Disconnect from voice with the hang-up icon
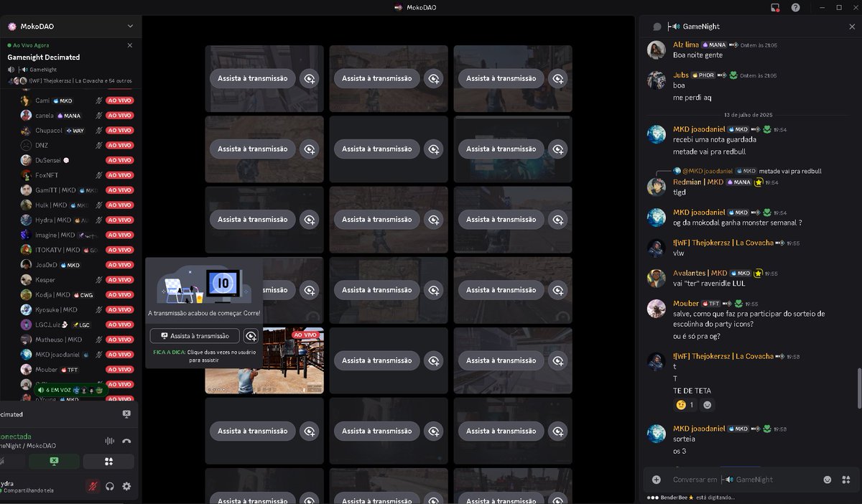The width and height of the screenshot is (862, 504). click(x=126, y=442)
